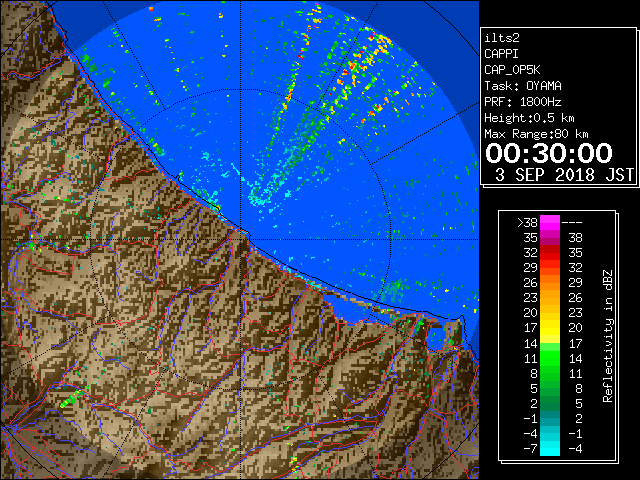Click the yellow 17 dBZ color swatch
The image size is (640, 480).
point(550,328)
